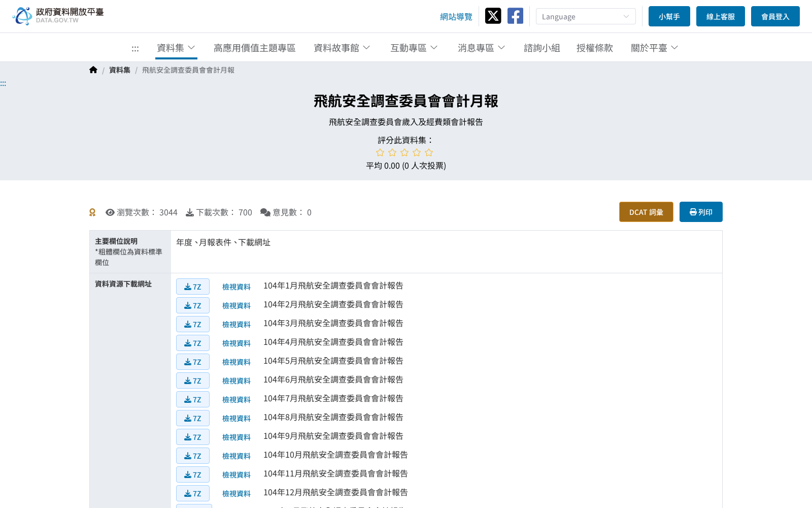Open the 諮詢小組 menu item
The height and width of the screenshot is (508, 812).
point(542,48)
